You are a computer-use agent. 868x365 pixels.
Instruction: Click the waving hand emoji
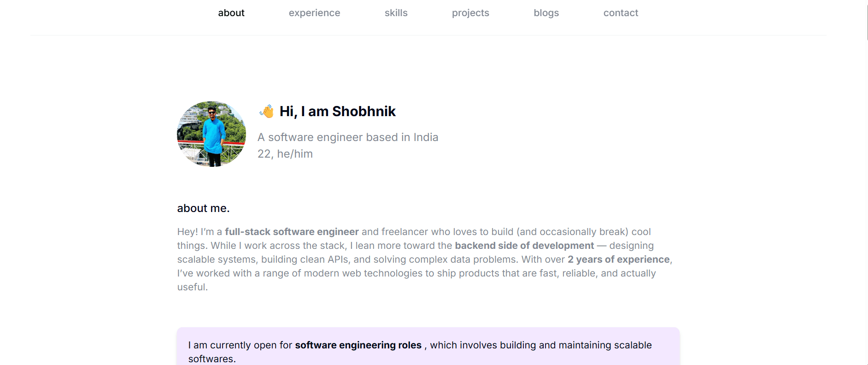coord(266,111)
